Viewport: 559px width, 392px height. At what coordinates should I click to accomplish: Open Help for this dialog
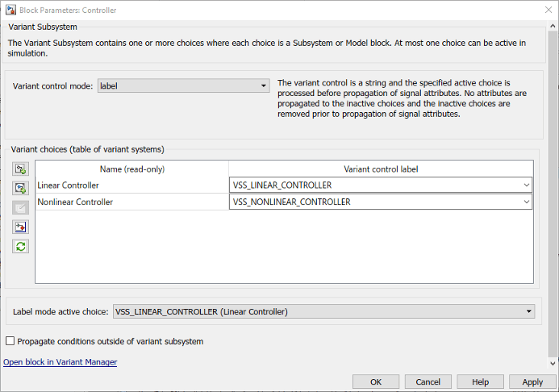pyautogui.click(x=481, y=382)
